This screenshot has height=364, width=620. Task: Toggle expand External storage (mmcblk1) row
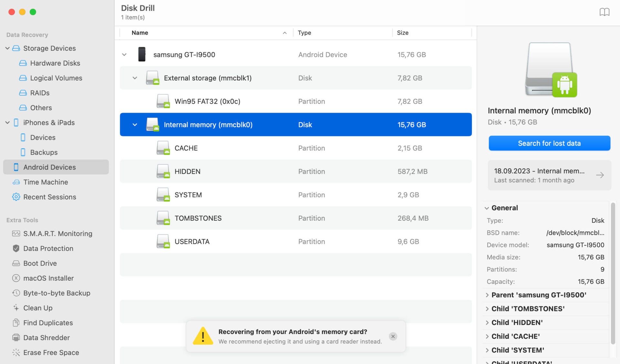(x=134, y=78)
